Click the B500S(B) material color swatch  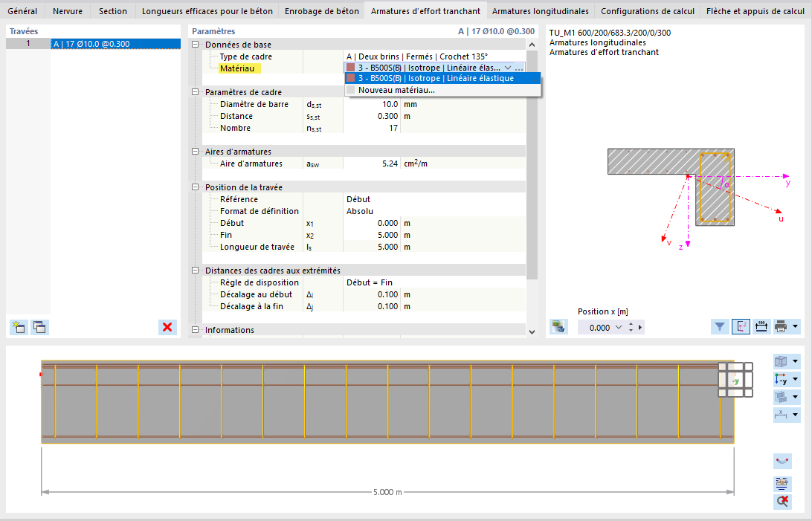350,68
